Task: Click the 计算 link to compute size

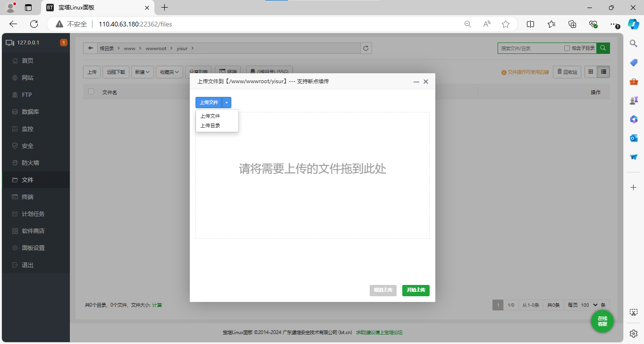Action: click(x=156, y=305)
